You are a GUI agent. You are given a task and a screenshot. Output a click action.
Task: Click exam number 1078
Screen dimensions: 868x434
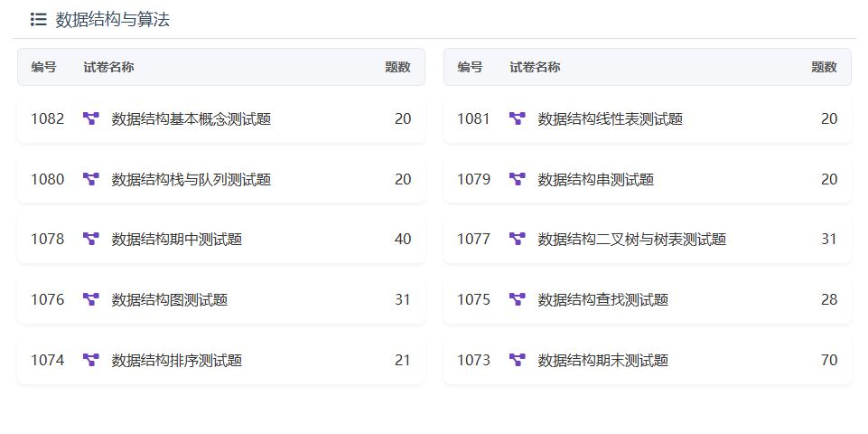48,239
